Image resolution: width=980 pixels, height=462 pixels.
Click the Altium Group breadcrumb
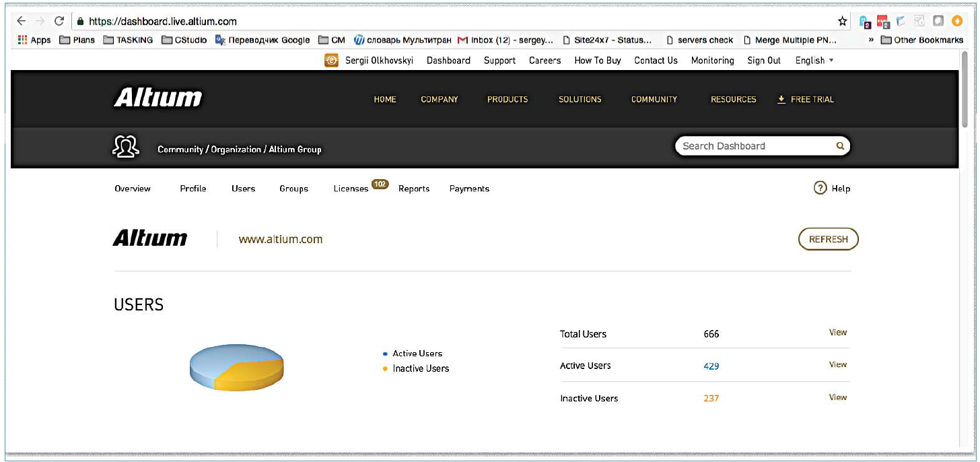pyautogui.click(x=295, y=150)
